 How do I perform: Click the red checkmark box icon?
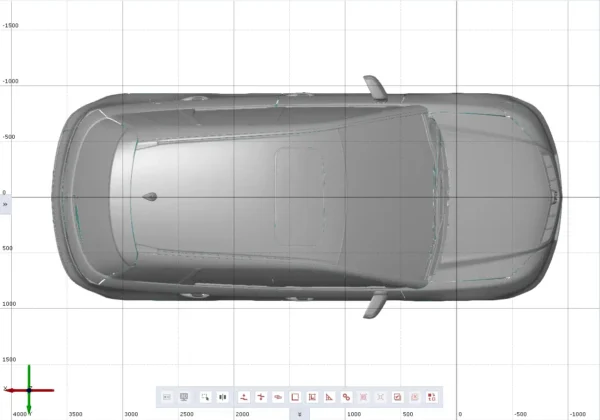point(398,397)
